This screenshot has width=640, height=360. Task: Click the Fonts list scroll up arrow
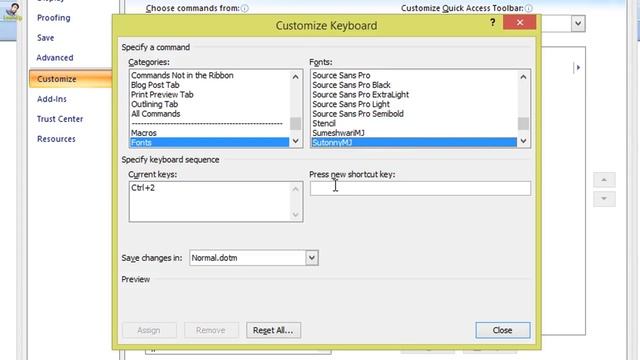tap(523, 77)
